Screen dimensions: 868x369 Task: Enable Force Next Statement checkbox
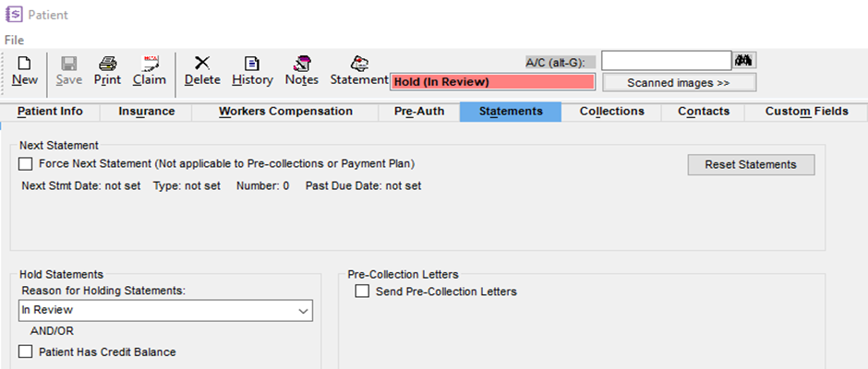coord(25,164)
